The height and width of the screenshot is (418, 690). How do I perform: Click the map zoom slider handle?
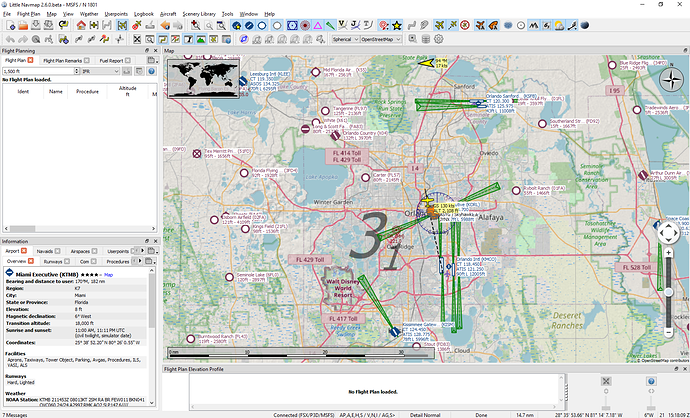point(669,292)
